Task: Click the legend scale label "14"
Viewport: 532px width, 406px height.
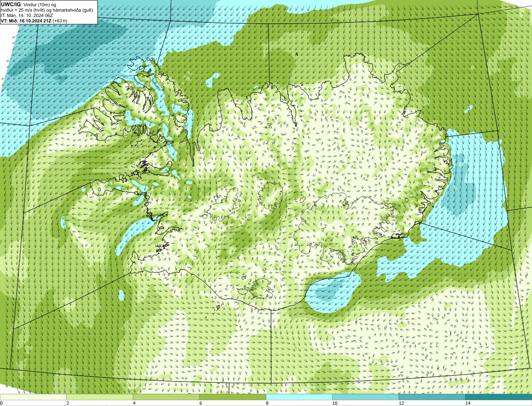Action: coord(468,403)
